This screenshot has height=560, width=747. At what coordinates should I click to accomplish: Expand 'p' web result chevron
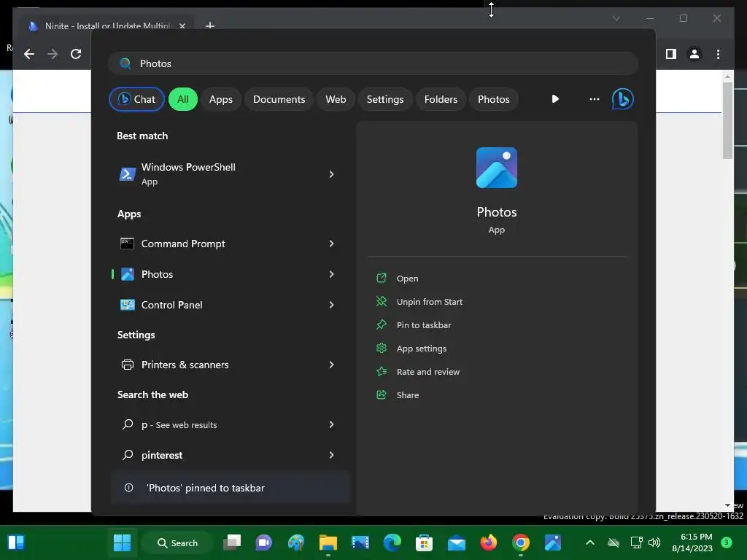pos(332,425)
